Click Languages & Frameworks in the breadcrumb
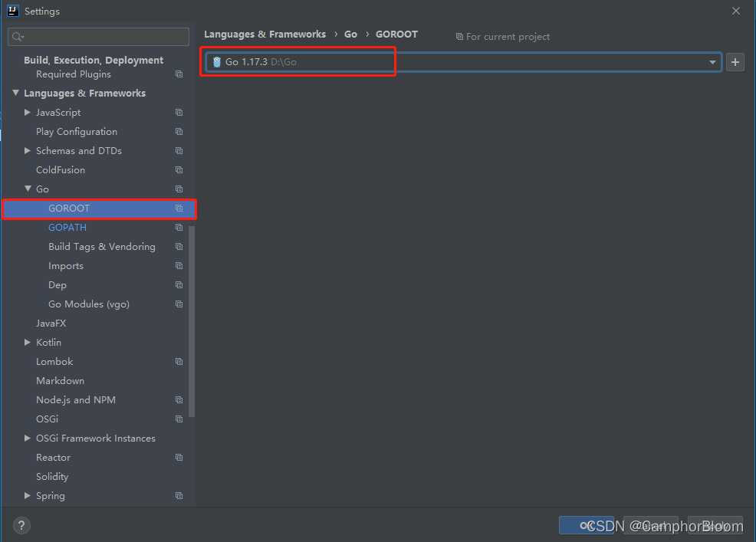 [x=265, y=34]
